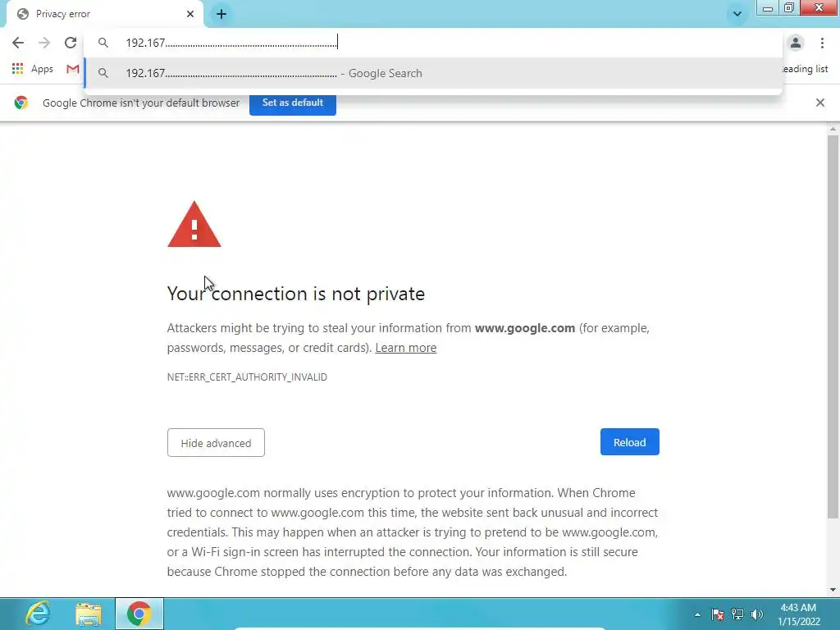The width and height of the screenshot is (840, 630).
Task: Open the Chrome three-dot menu
Action: (x=822, y=43)
